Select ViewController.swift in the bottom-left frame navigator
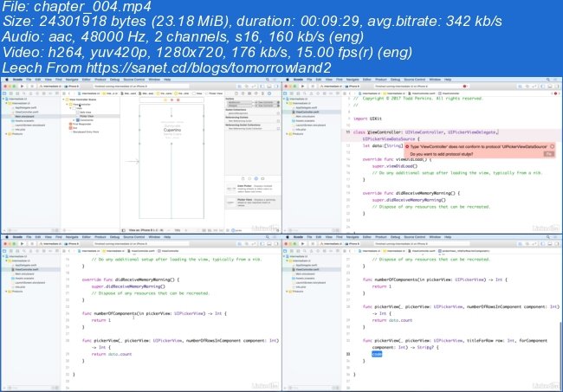The height and width of the screenshot is (392, 563). click(x=27, y=269)
